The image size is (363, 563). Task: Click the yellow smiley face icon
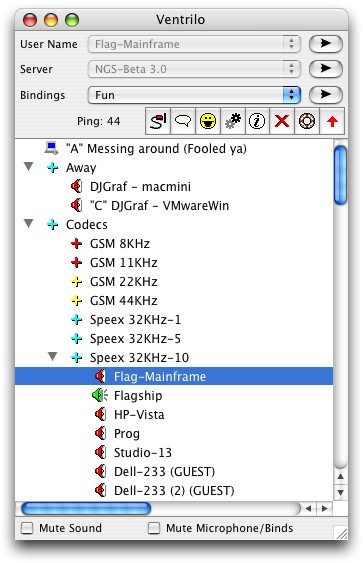208,121
